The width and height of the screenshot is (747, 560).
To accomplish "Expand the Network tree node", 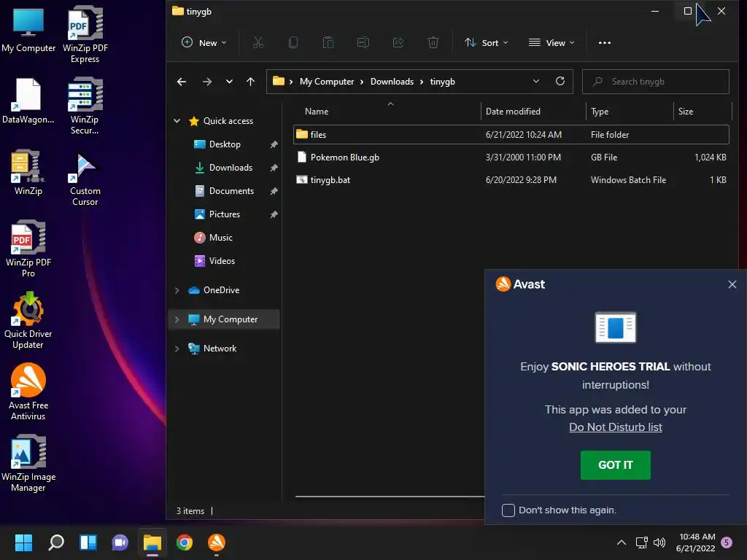I will point(177,349).
